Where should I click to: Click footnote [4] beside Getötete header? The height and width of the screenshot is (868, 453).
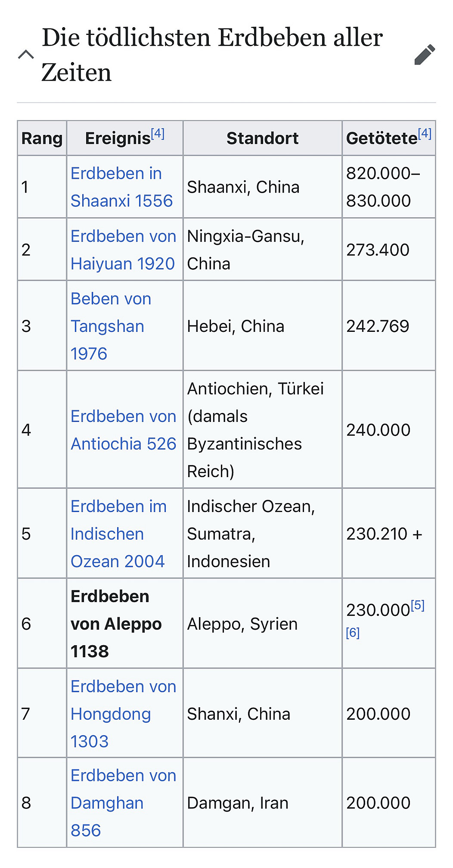tap(425, 134)
